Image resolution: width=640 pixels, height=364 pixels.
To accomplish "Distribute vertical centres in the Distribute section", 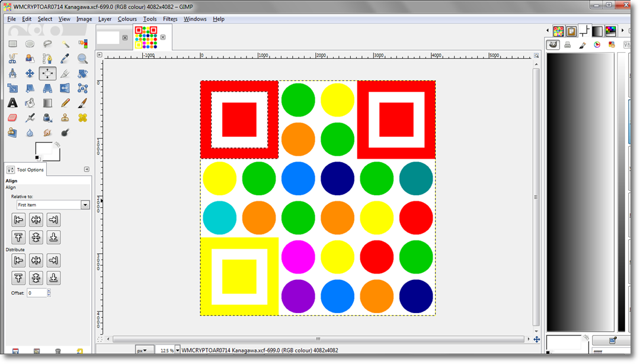I will tap(36, 278).
